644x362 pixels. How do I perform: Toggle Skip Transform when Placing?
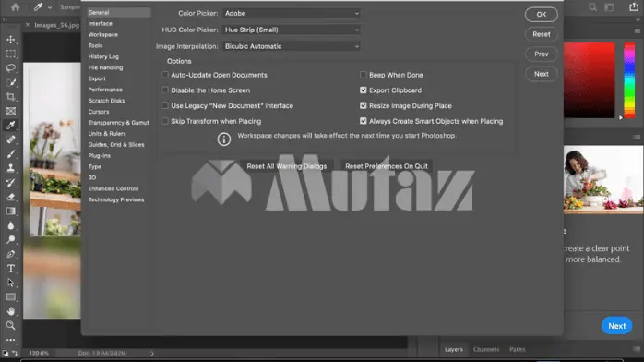pyautogui.click(x=165, y=121)
